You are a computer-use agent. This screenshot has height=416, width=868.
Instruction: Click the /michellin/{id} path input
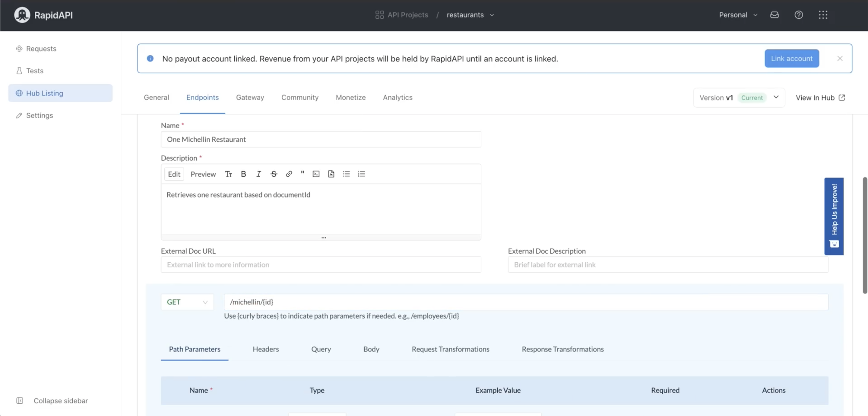(x=526, y=302)
